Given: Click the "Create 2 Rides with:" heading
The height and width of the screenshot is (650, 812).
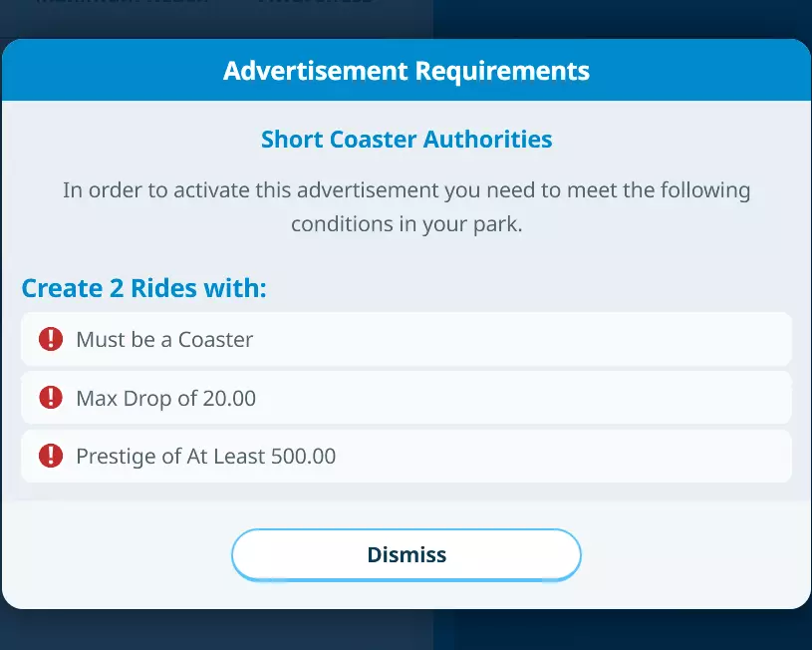Looking at the screenshot, I should 144,289.
